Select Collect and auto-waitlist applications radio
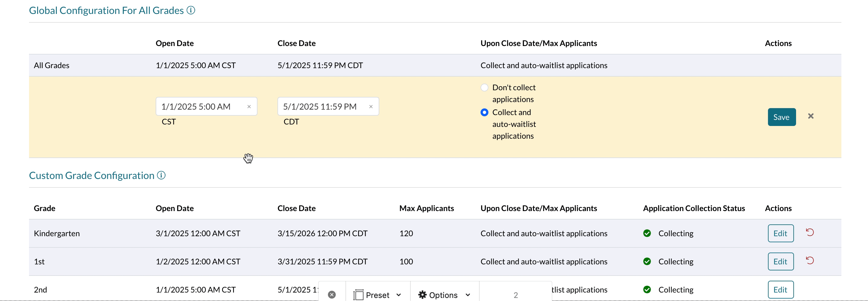Image resolution: width=868 pixels, height=301 pixels. pos(484,112)
